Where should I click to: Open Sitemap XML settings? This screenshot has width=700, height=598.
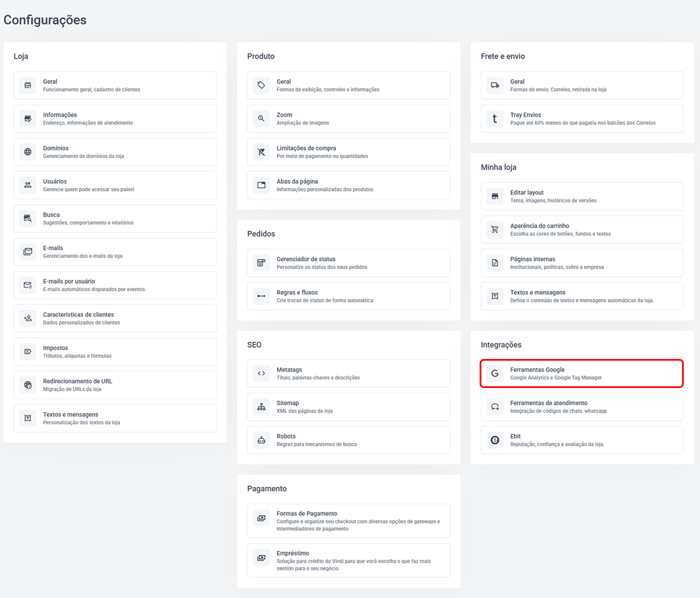(349, 407)
